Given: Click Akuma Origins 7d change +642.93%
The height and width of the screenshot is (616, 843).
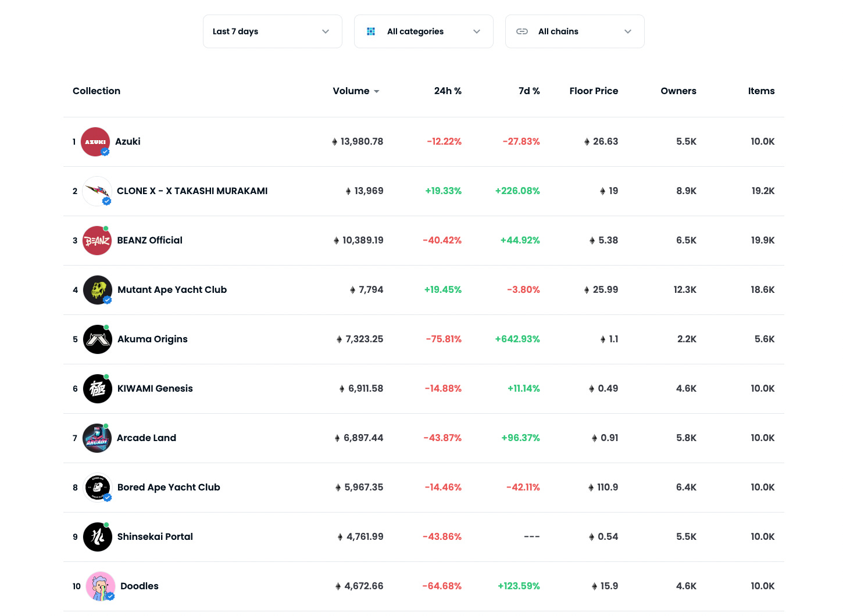Looking at the screenshot, I should point(517,339).
